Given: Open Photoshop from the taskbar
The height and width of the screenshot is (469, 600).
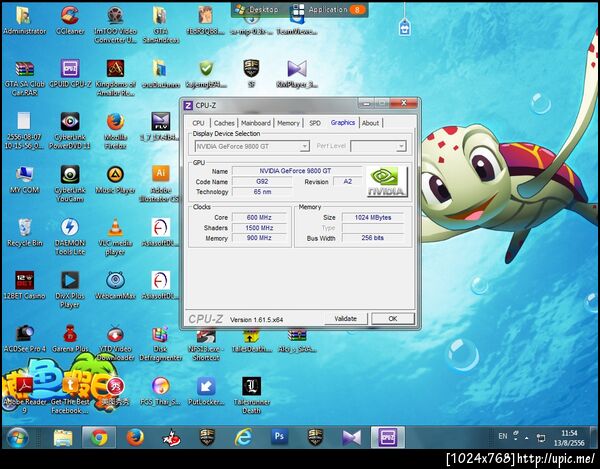Looking at the screenshot, I should 279,437.
